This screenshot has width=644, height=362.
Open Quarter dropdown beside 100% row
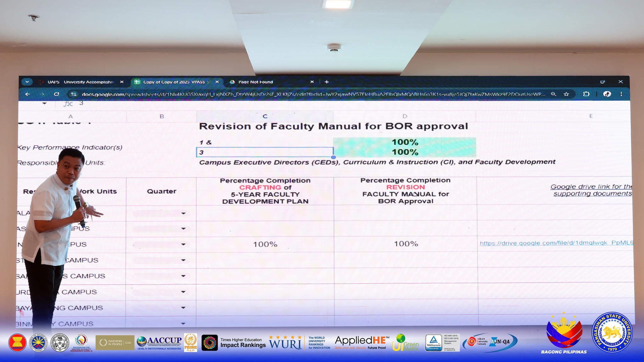[183, 244]
